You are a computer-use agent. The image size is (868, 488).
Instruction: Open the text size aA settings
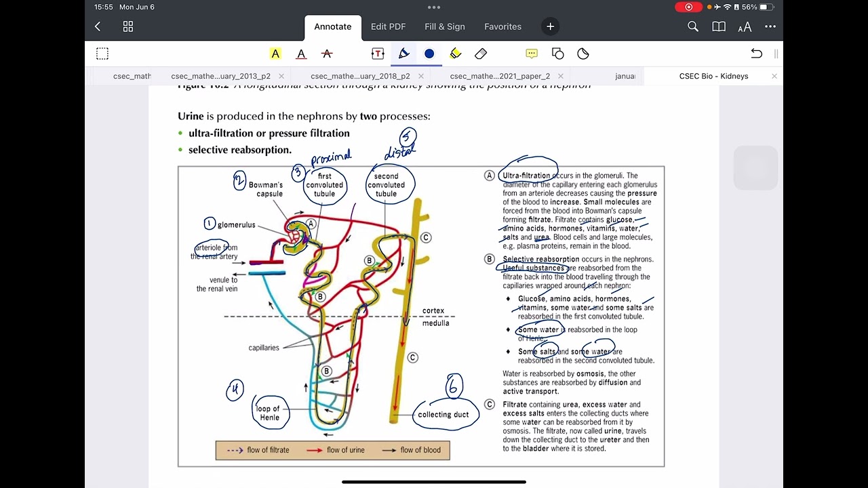(745, 27)
